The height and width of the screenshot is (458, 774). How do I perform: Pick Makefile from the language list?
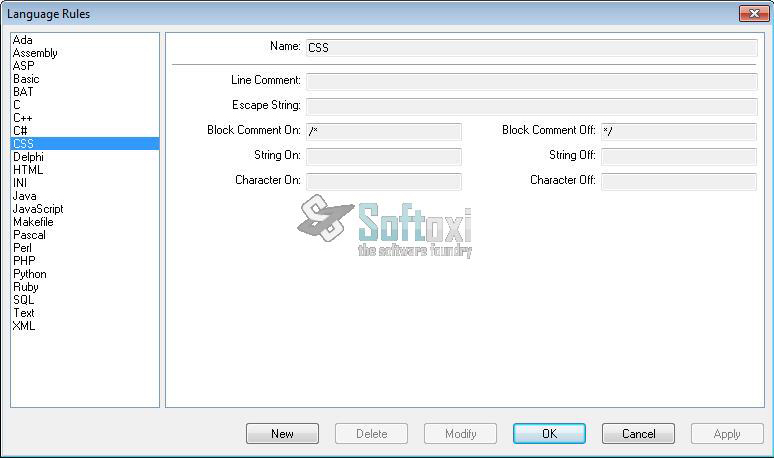[33, 222]
